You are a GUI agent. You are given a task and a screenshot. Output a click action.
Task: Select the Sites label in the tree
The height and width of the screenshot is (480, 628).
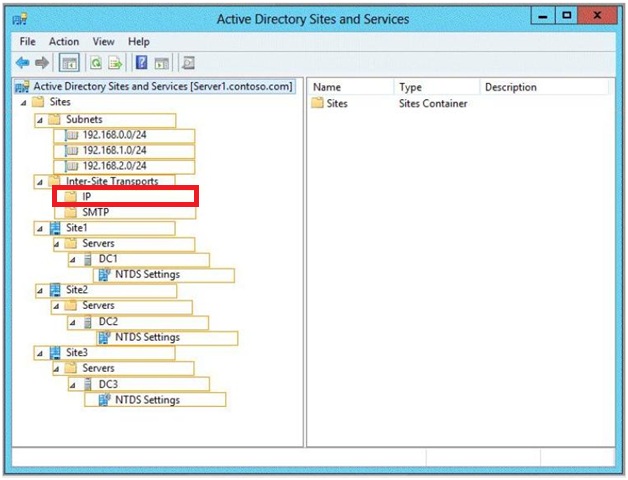click(60, 102)
